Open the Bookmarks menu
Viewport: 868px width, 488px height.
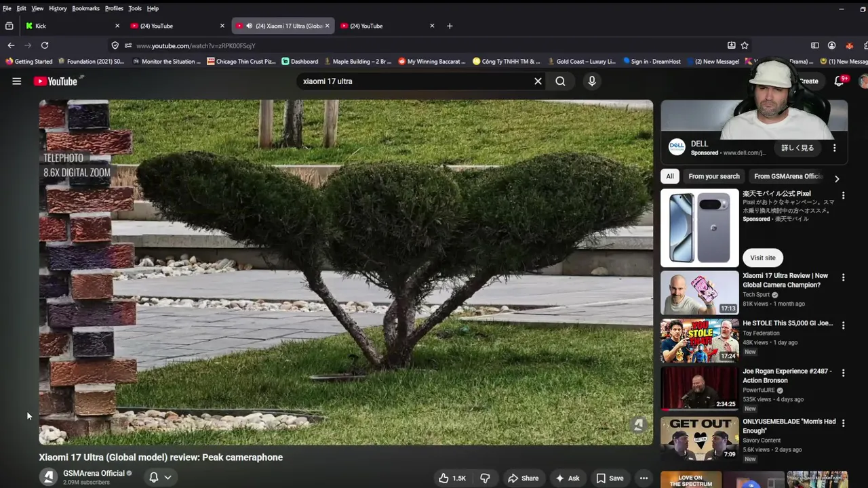pyautogui.click(x=85, y=8)
